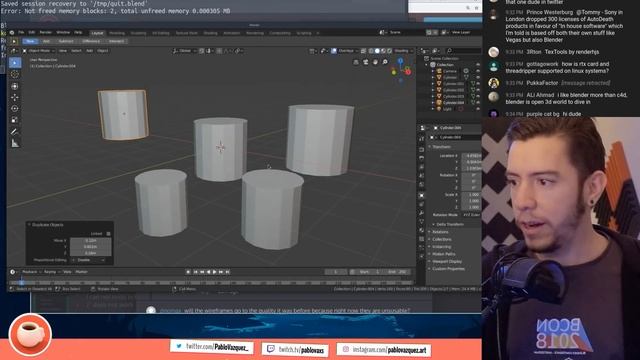The width and height of the screenshot is (640, 360).
Task: Click the outliner search field
Action: 463,51
